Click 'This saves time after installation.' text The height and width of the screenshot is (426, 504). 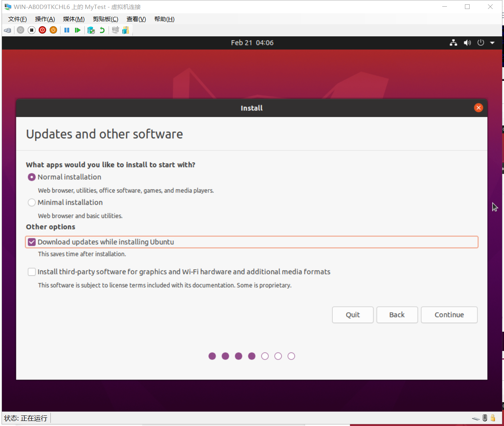82,254
